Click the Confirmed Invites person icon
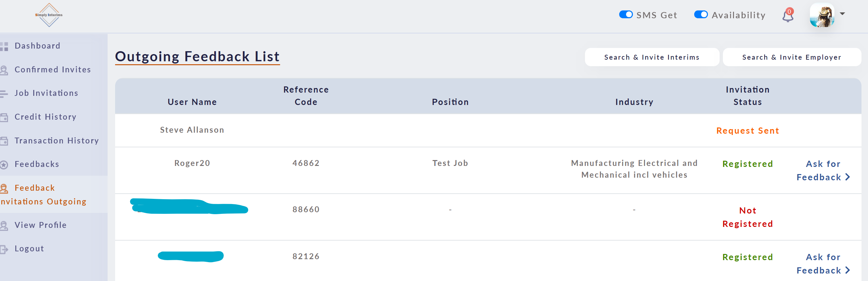Image resolution: width=868 pixels, height=281 pixels. click(x=4, y=70)
